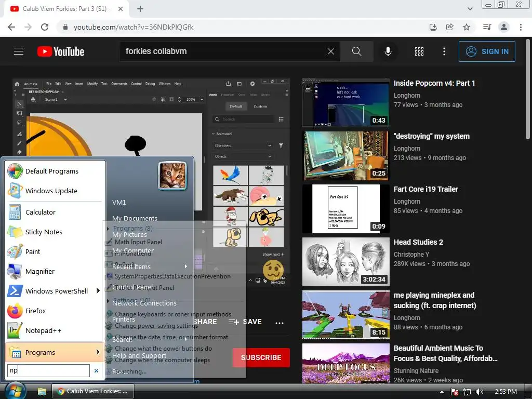Launch Magnifier from Start menu

pyautogui.click(x=54, y=271)
